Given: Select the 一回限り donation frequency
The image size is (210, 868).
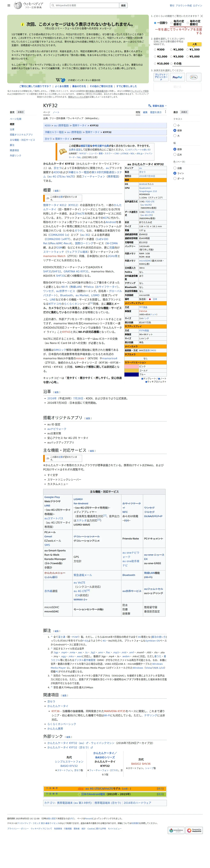Looking at the screenshot, I should point(155,23).
